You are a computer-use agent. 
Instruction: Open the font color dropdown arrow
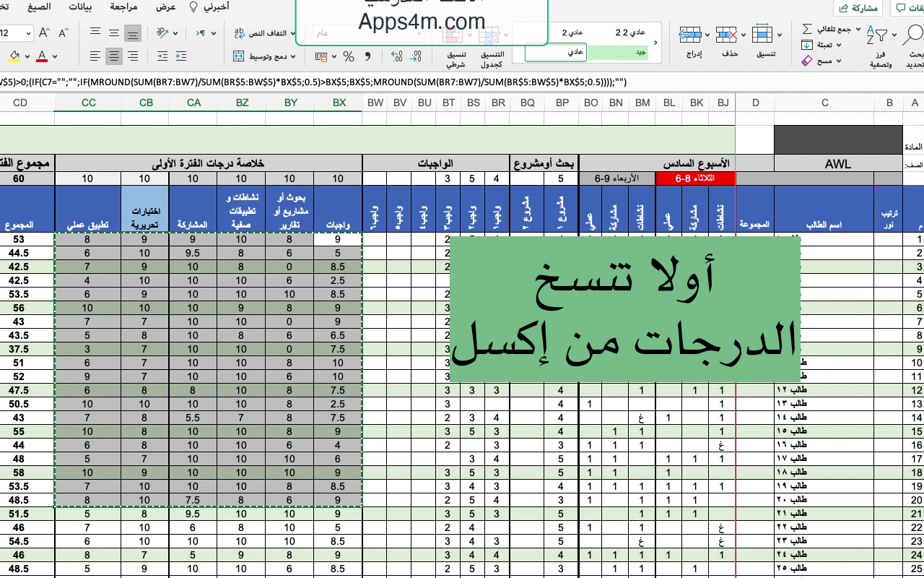point(56,56)
